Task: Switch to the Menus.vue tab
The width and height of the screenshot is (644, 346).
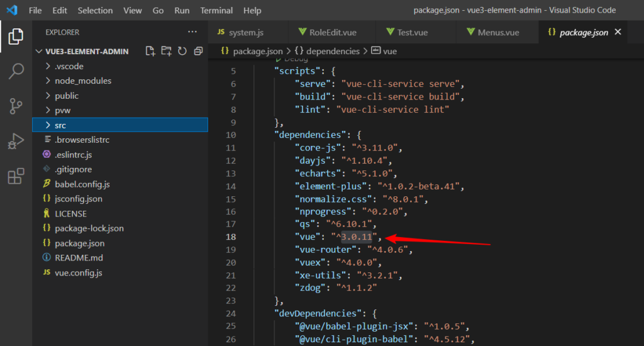Action: click(498, 33)
